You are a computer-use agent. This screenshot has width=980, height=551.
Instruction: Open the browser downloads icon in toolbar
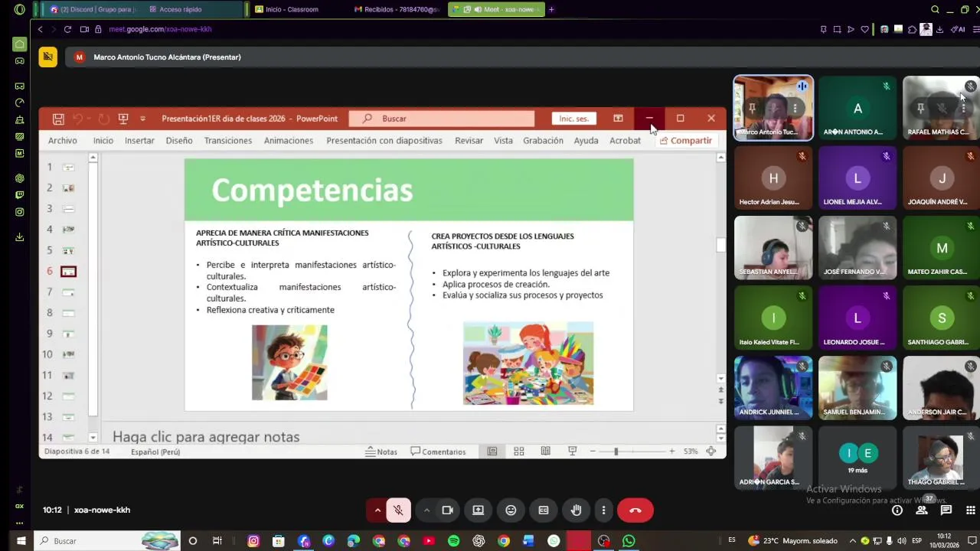coord(939,29)
